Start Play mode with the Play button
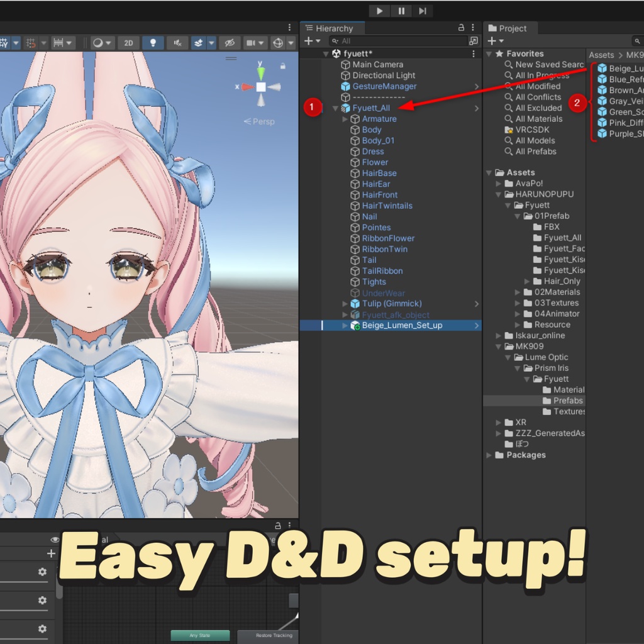This screenshot has height=644, width=644. [x=379, y=11]
